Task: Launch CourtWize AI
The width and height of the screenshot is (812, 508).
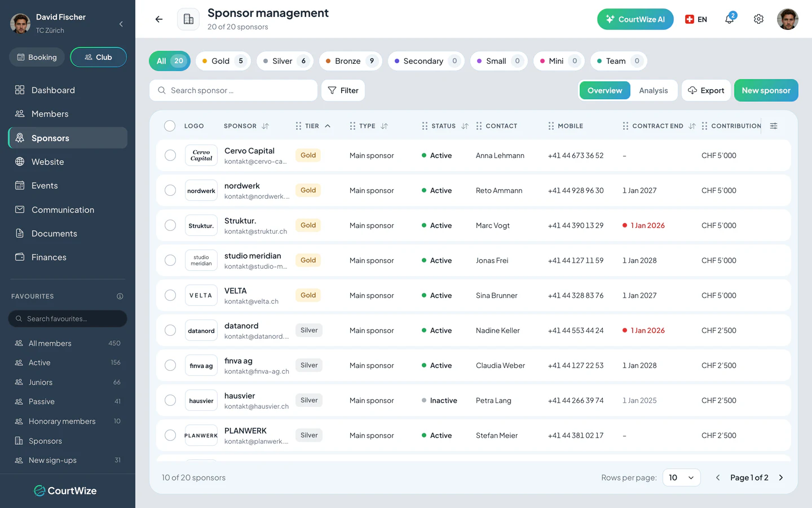Action: pos(635,19)
